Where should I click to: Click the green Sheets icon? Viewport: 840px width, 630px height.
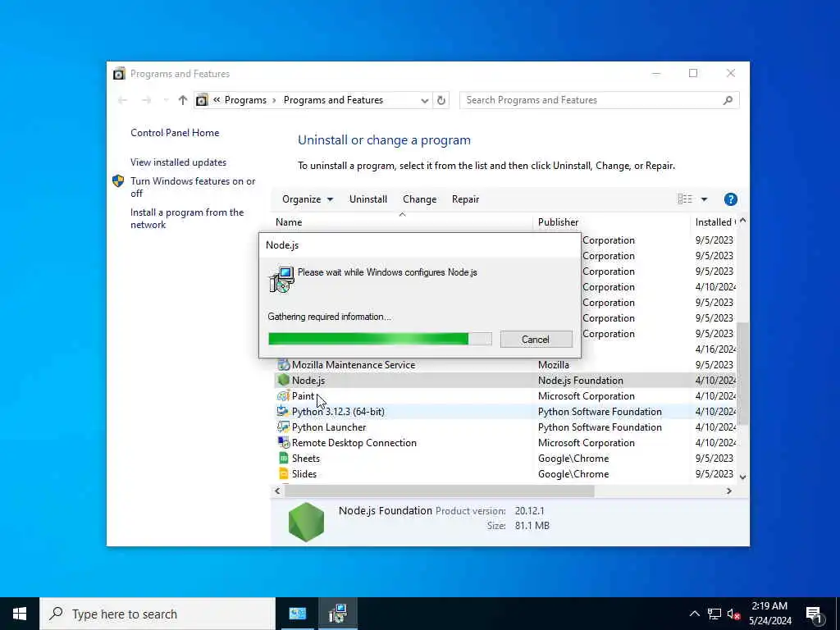283,458
